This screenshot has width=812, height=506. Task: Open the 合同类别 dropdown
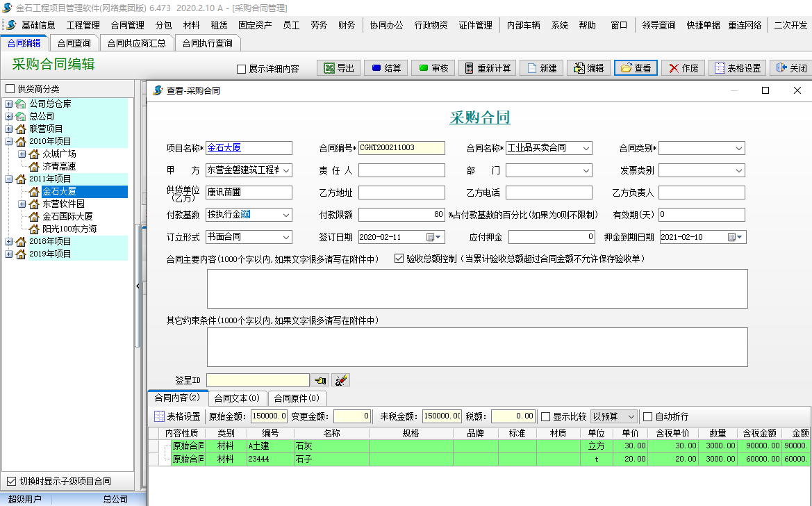738,148
